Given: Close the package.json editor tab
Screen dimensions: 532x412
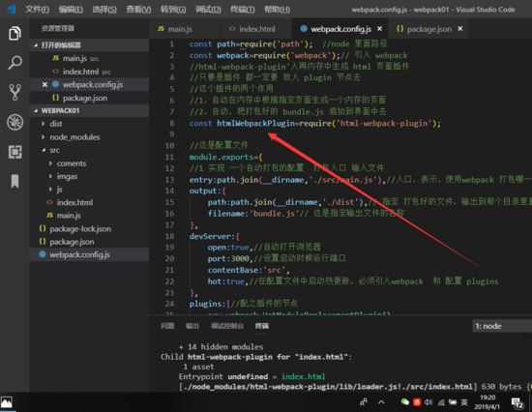Looking at the screenshot, I should pos(460,29).
